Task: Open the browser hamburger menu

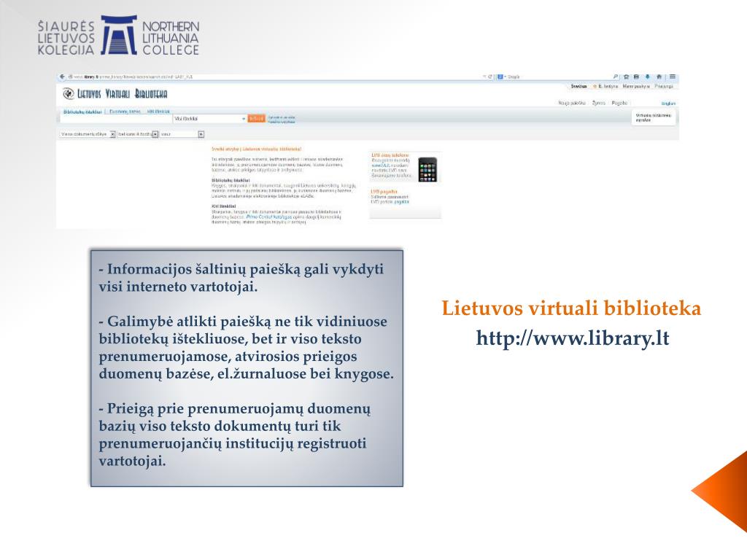Action: pos(672,77)
